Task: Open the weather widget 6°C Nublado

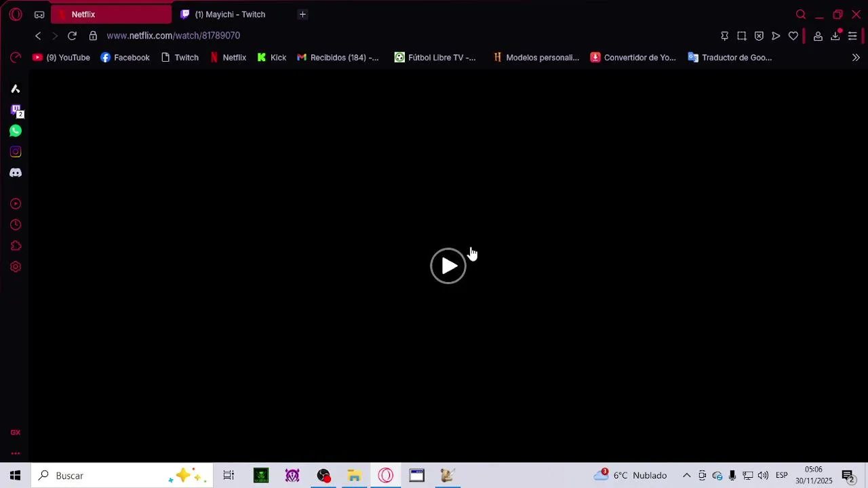Action: tap(631, 476)
